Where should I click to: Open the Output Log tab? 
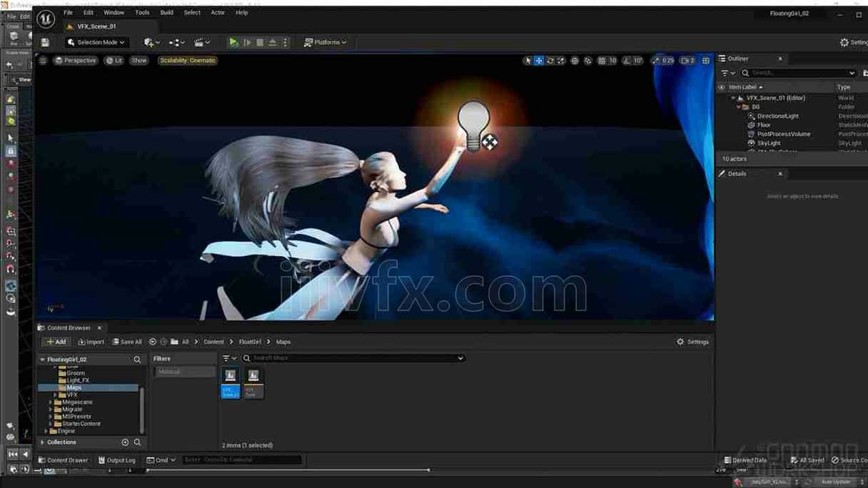(x=116, y=460)
